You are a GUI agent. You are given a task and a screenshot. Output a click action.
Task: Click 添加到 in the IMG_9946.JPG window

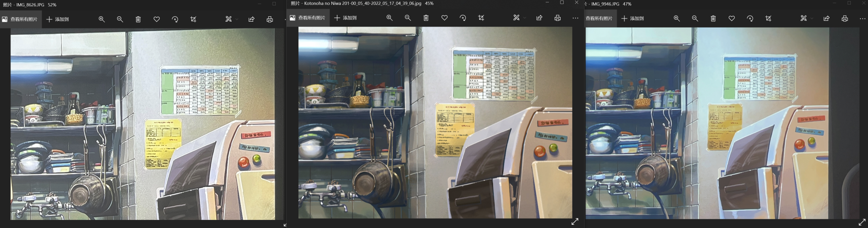[632, 19]
